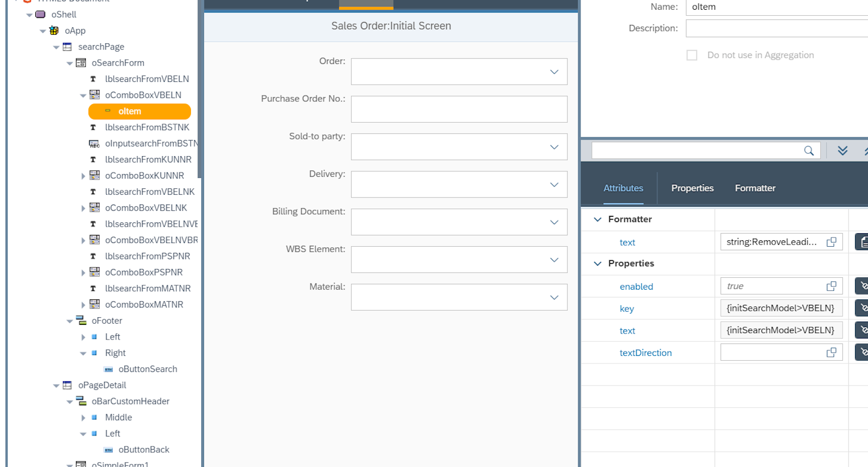868x467 pixels.
Task: Open the Sold-to party dropdown
Action: coord(554,147)
